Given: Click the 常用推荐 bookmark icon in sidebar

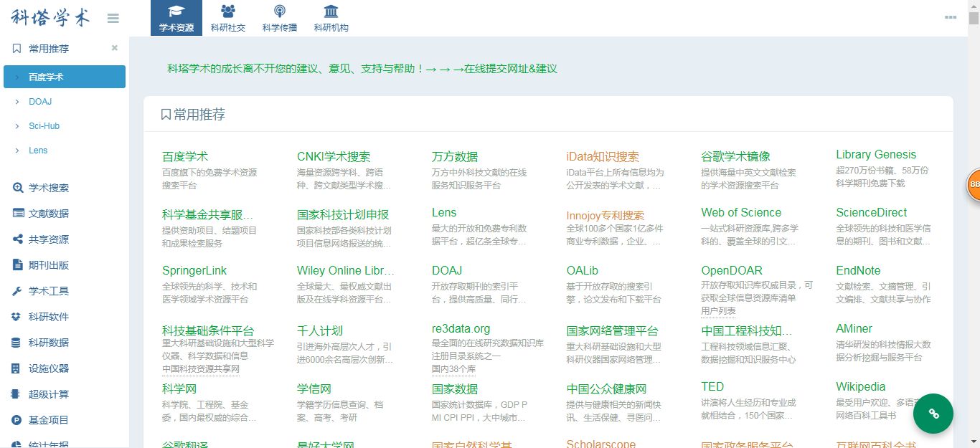Looking at the screenshot, I should 17,49.
